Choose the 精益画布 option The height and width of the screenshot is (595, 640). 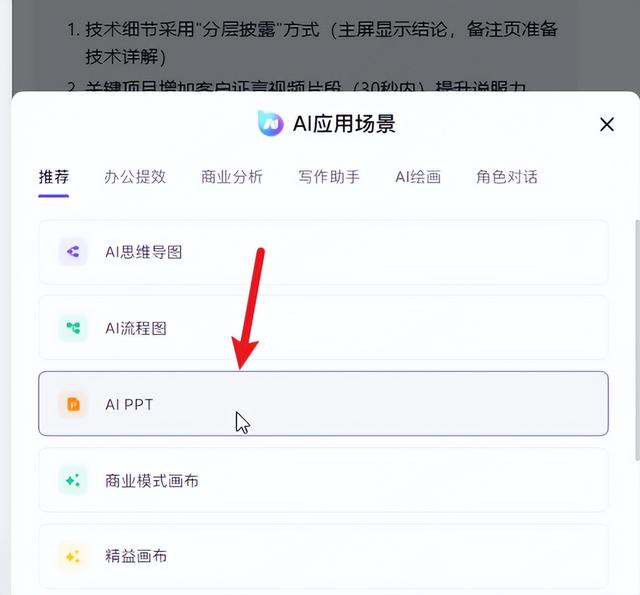click(323, 556)
